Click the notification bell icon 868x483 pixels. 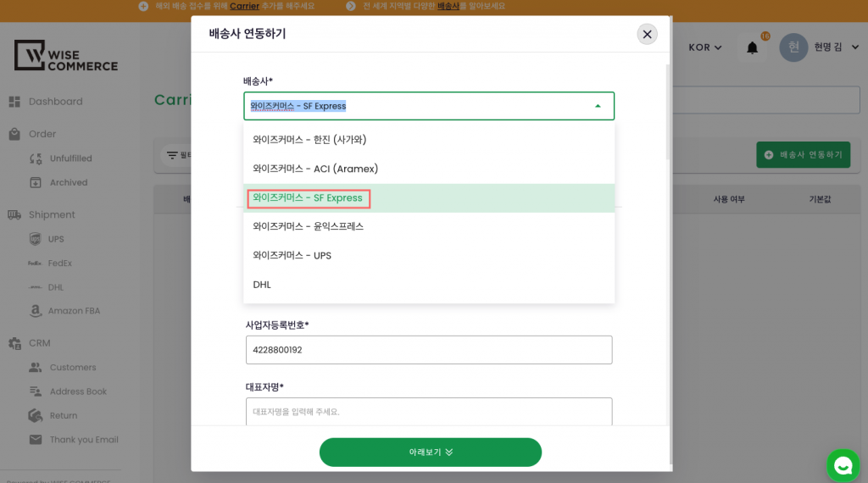[x=752, y=47]
